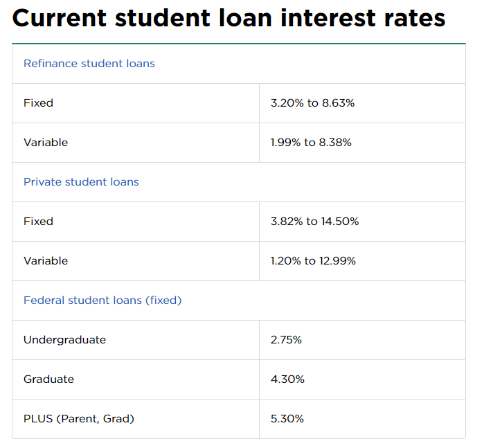Screen dimensions: 484x448
Task: Open the Private student loans link
Action: point(81,182)
